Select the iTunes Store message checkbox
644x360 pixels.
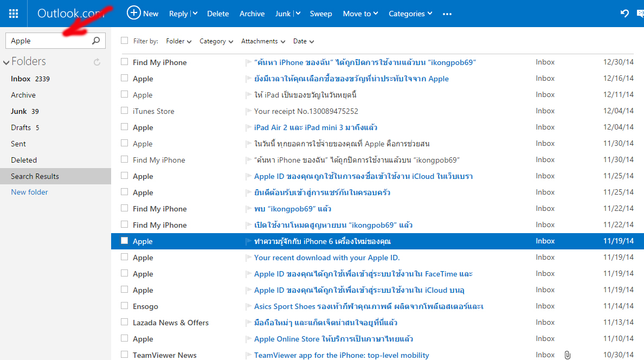click(125, 111)
